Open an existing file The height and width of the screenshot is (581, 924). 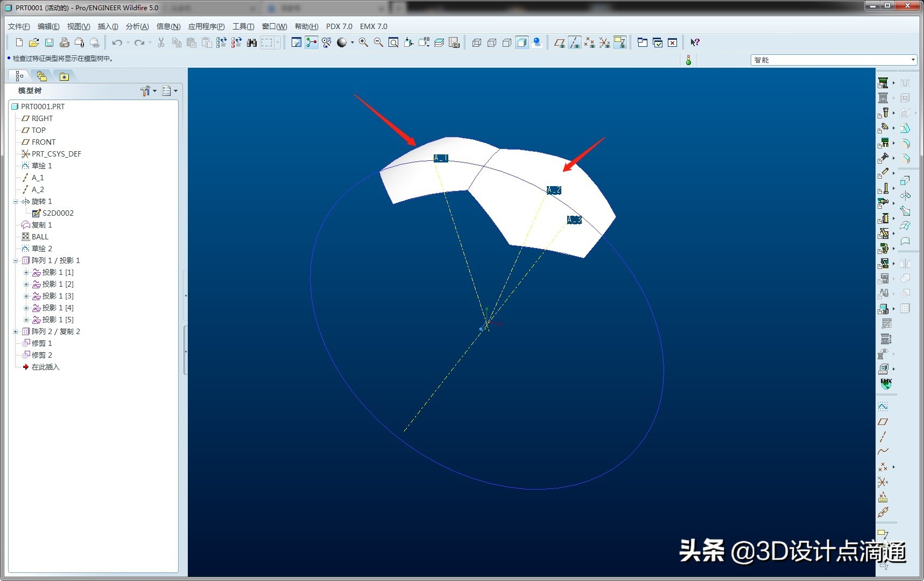click(33, 42)
